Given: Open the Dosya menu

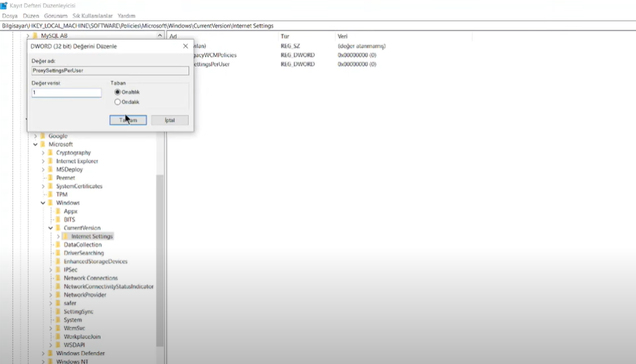Looking at the screenshot, I should [10, 16].
